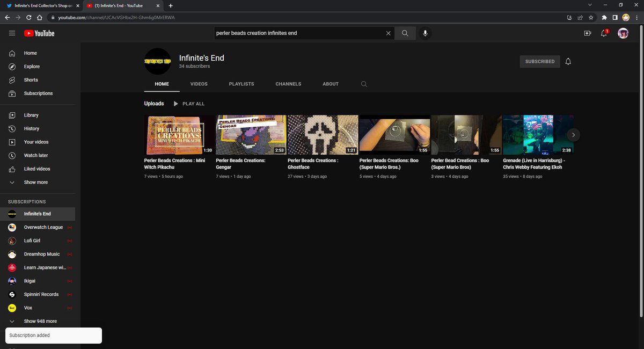Open Explore in the sidebar
This screenshot has height=349, width=644.
pyautogui.click(x=38, y=67)
